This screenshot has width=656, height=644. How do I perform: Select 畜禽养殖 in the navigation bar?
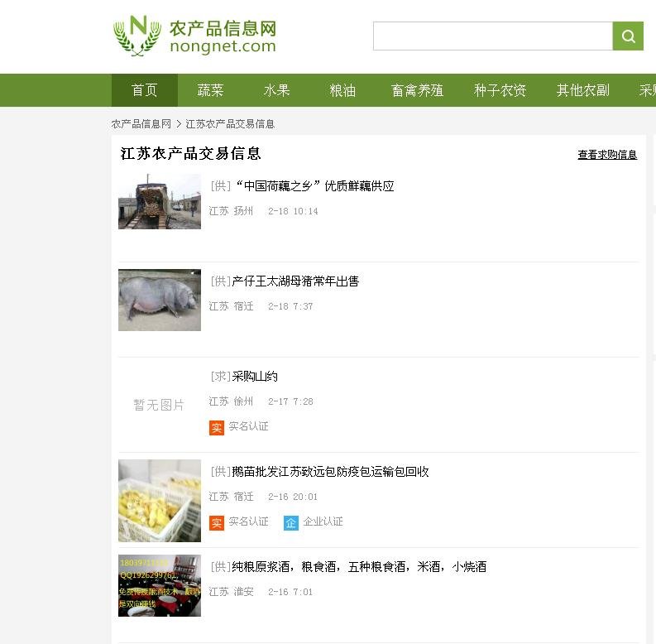coord(418,90)
